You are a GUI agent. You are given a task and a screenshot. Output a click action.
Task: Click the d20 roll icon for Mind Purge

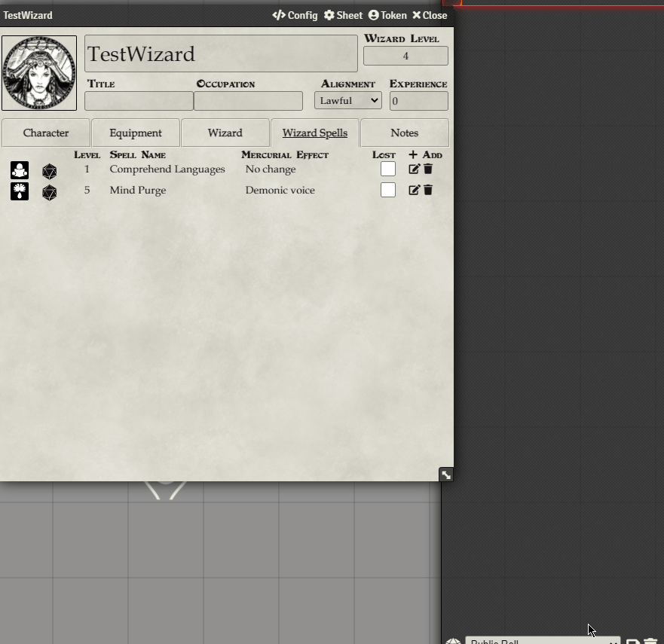[x=49, y=191]
